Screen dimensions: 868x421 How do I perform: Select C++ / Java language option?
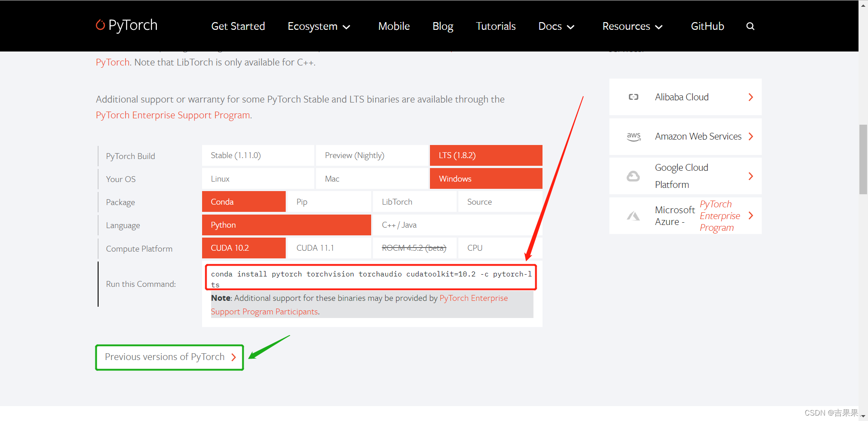click(x=458, y=225)
